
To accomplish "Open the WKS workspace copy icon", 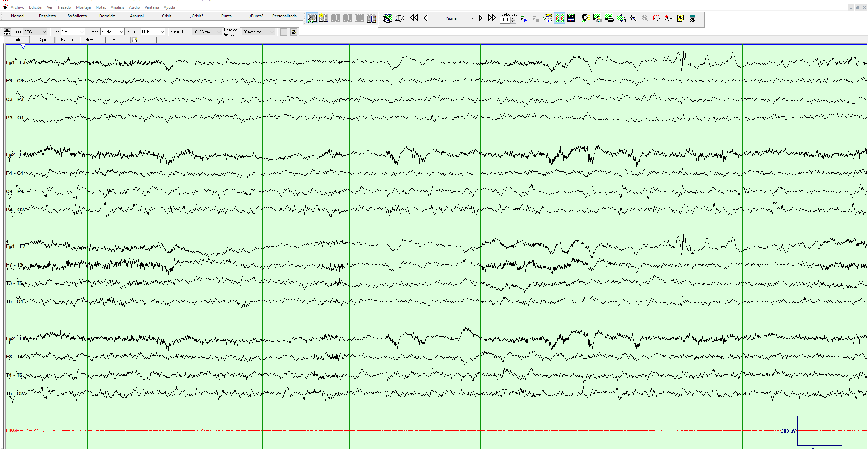I will 387,18.
